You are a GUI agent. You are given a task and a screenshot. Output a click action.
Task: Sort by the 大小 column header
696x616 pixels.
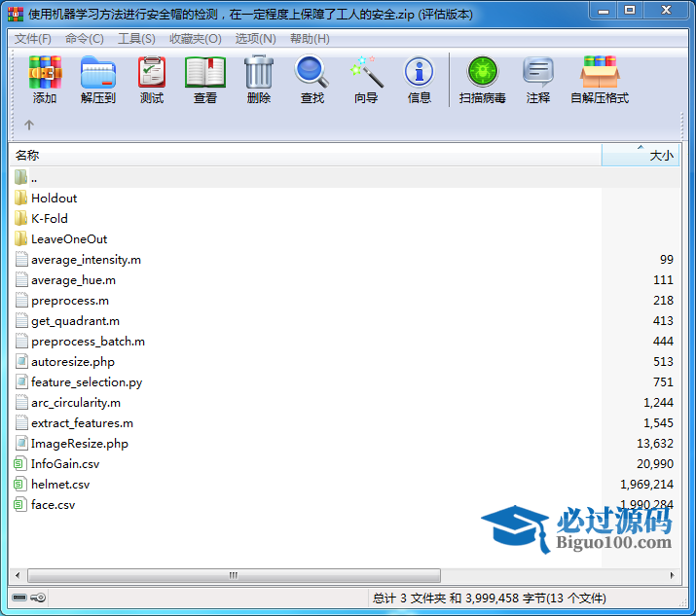641,156
